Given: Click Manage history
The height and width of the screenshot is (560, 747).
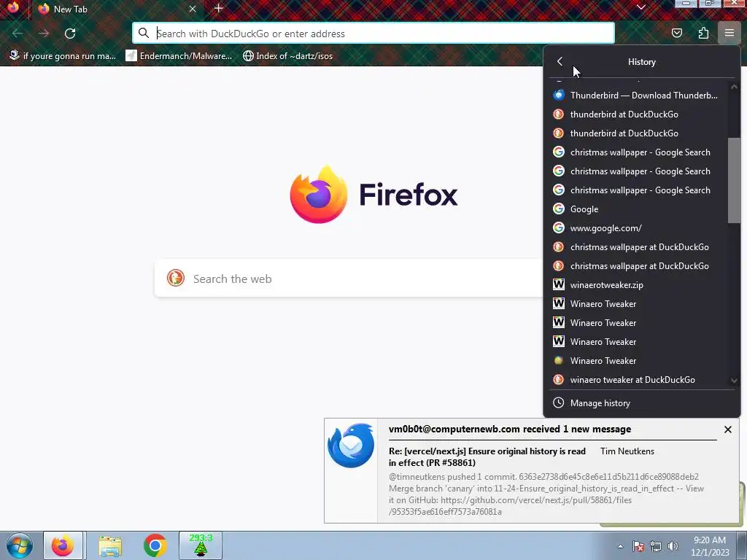Looking at the screenshot, I should [x=641, y=402].
